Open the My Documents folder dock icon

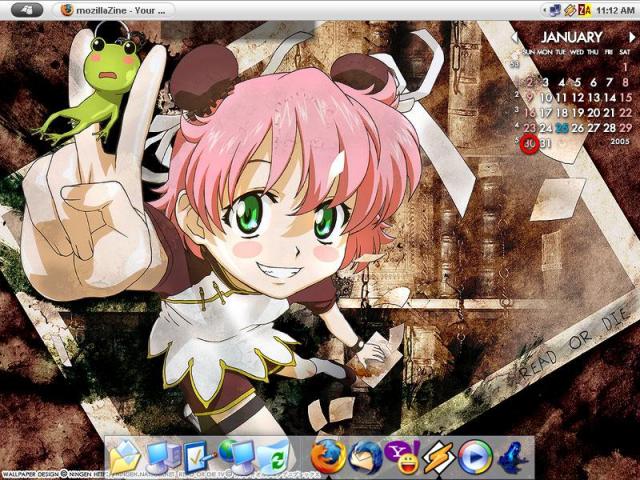124,457
